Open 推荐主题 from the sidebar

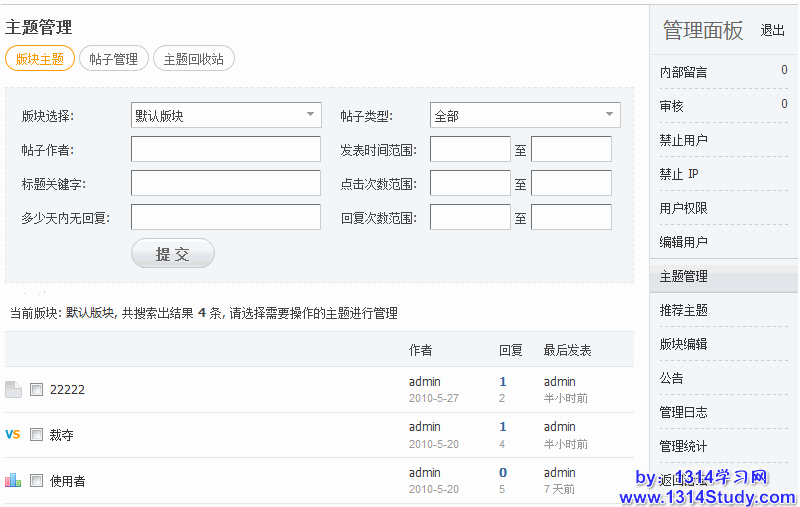click(684, 310)
